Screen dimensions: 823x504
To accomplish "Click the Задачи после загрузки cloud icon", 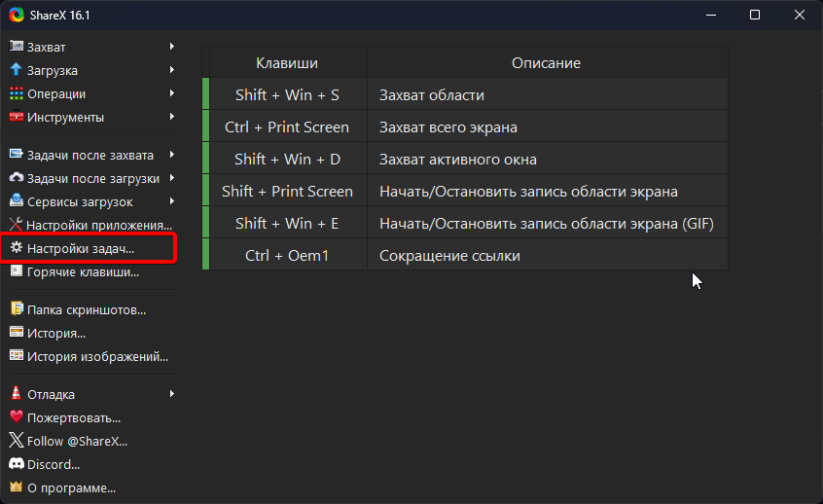I will point(17,178).
